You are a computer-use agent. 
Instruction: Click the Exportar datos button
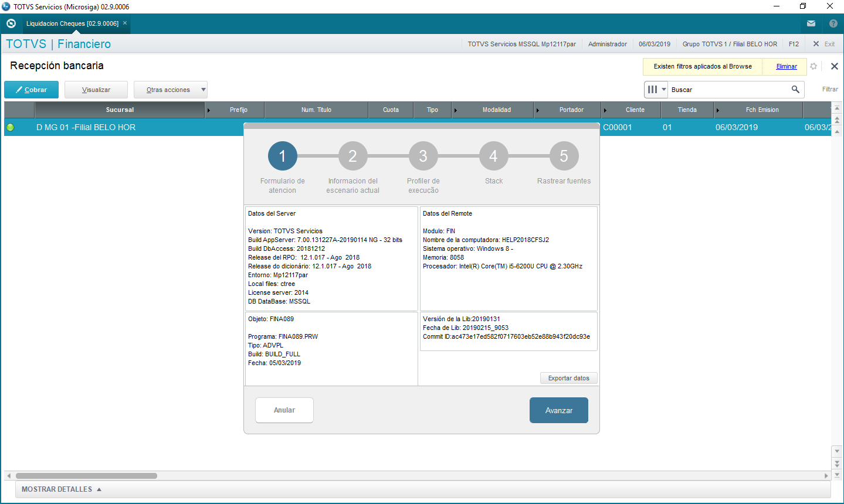[569, 378]
